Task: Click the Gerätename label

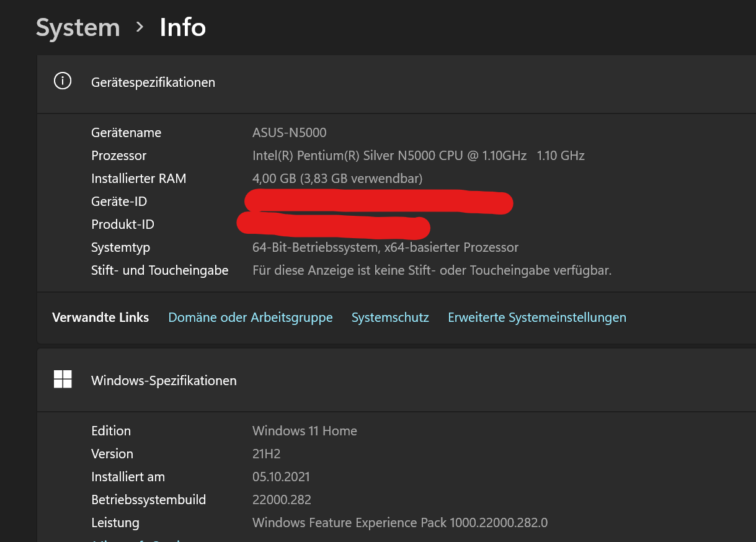Action: pyautogui.click(x=126, y=133)
